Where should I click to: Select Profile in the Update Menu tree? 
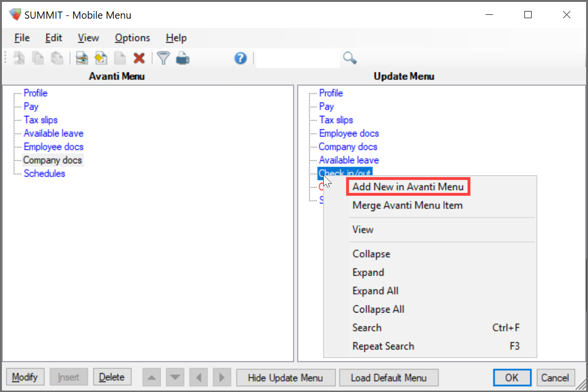pyautogui.click(x=331, y=93)
